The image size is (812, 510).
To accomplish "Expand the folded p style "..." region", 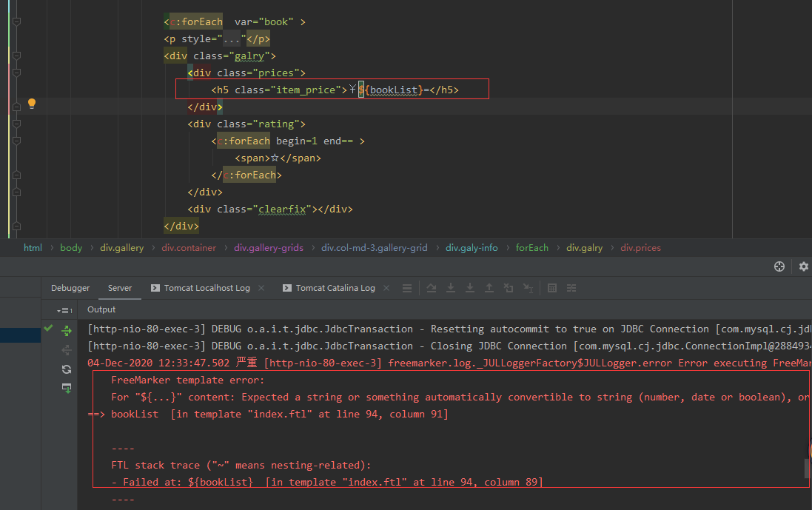I will click(x=232, y=38).
